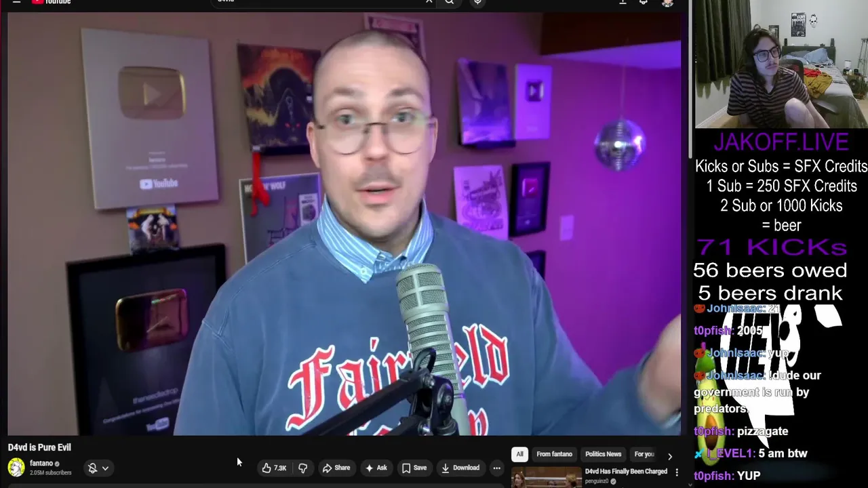Download the video

coord(460,468)
